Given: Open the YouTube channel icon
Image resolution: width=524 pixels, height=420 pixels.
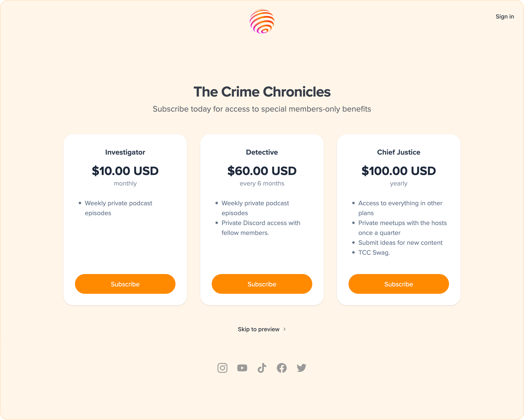Looking at the screenshot, I should coord(242,368).
